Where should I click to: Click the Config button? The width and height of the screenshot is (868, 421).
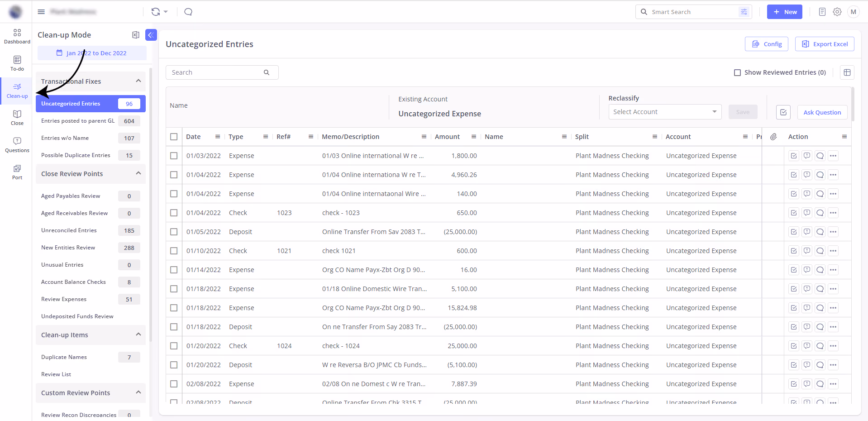[767, 44]
